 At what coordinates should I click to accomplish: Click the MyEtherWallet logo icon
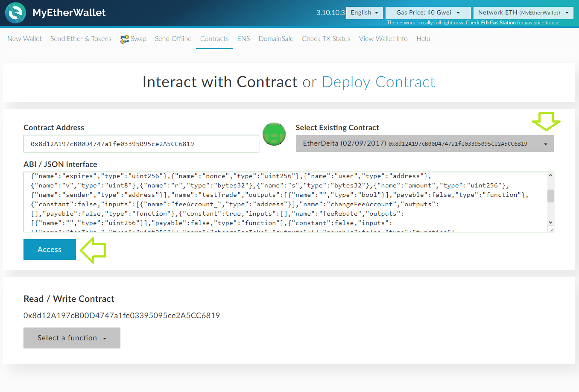[16, 13]
